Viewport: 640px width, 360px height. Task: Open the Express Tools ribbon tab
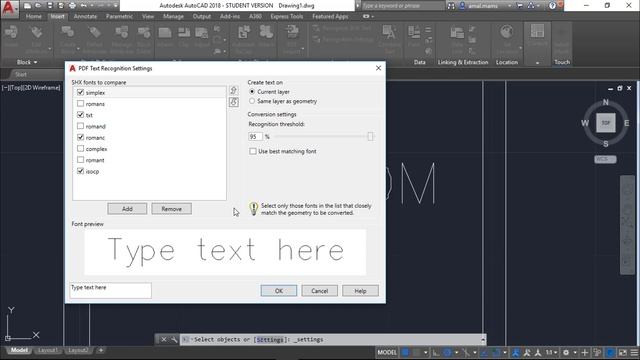point(287,16)
